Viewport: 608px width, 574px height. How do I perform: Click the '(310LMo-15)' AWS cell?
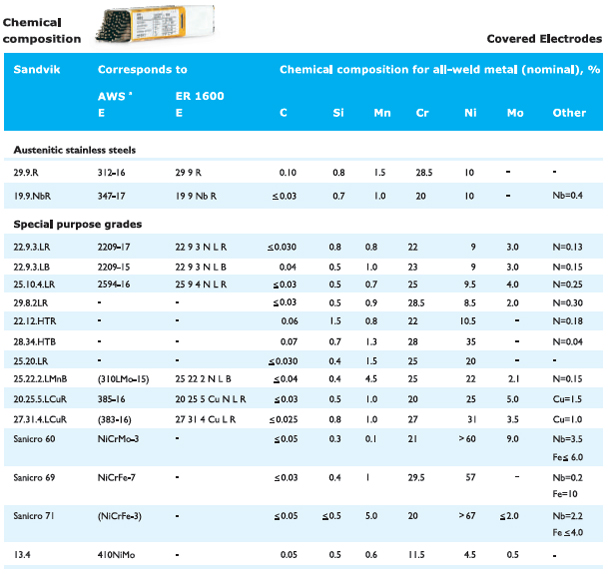pos(123,379)
